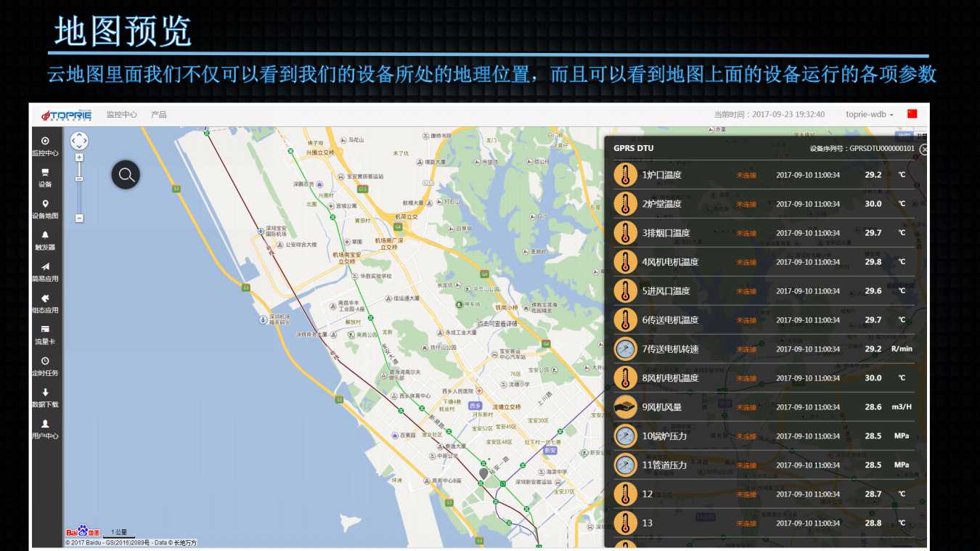Open 数据下载 in the sidebar

(x=45, y=397)
